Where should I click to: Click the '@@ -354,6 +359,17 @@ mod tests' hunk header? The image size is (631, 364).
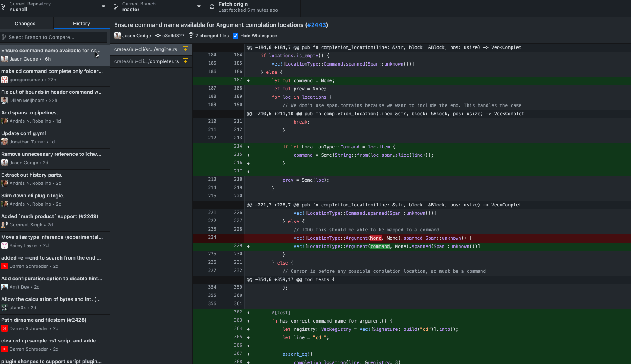tap(412, 279)
